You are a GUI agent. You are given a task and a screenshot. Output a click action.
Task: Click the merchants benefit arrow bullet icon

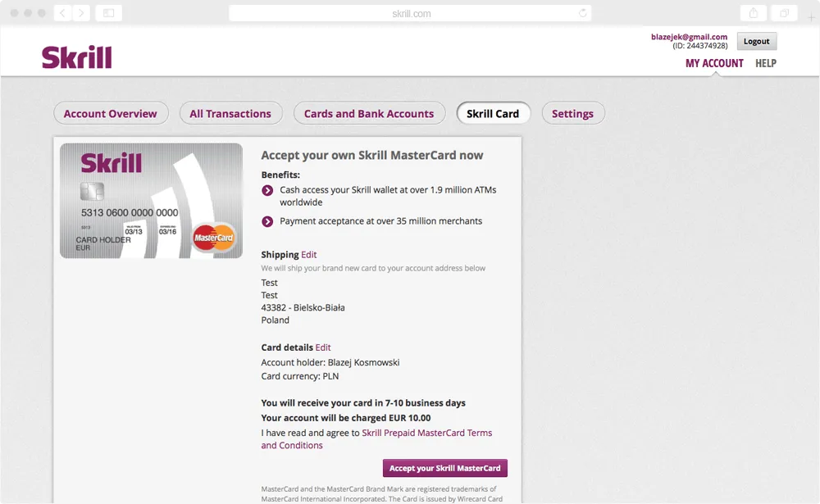[x=267, y=221]
